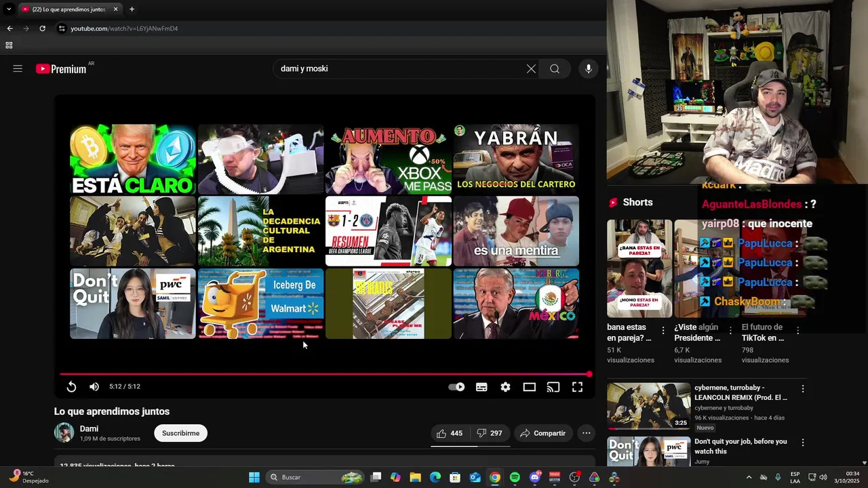Switch to theater mode

530,387
